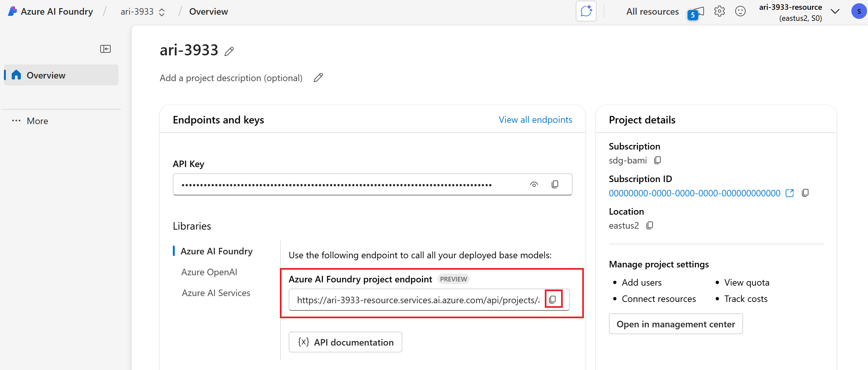Open the ari-3933 project switcher
This screenshot has height=370, width=868.
[162, 11]
